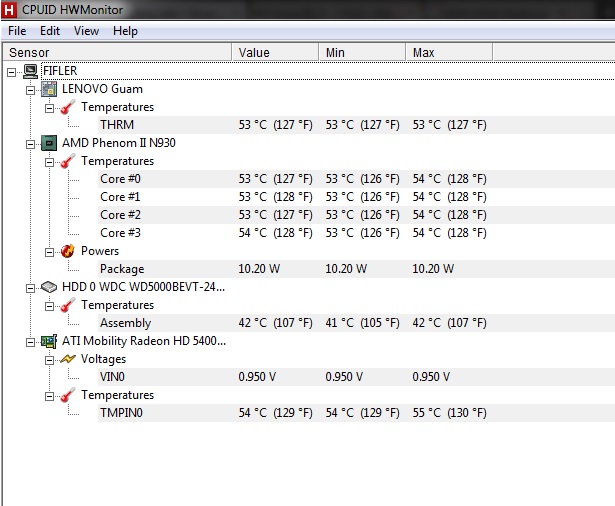Select the Core #0 row

tap(356, 179)
